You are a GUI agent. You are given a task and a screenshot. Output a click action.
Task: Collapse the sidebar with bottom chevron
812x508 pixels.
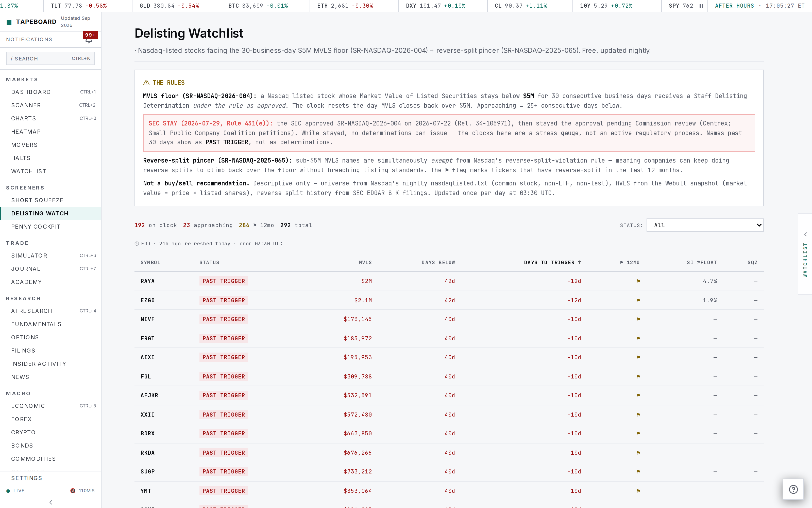point(51,502)
